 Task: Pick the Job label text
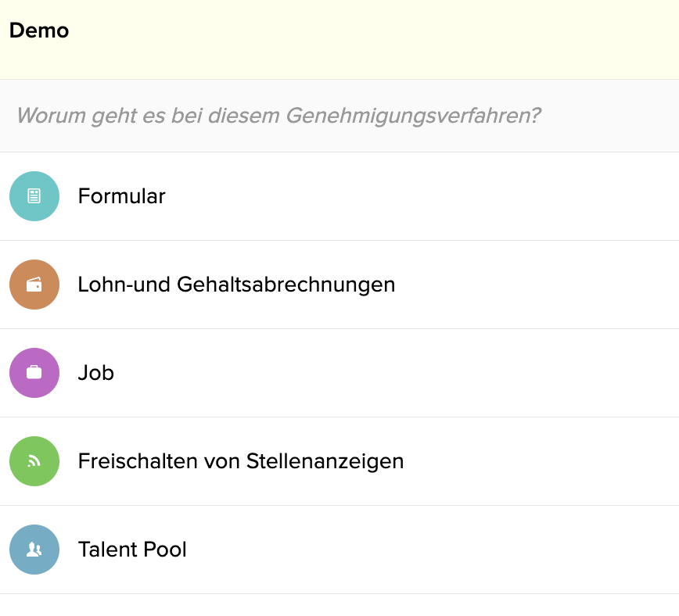pyautogui.click(x=95, y=373)
